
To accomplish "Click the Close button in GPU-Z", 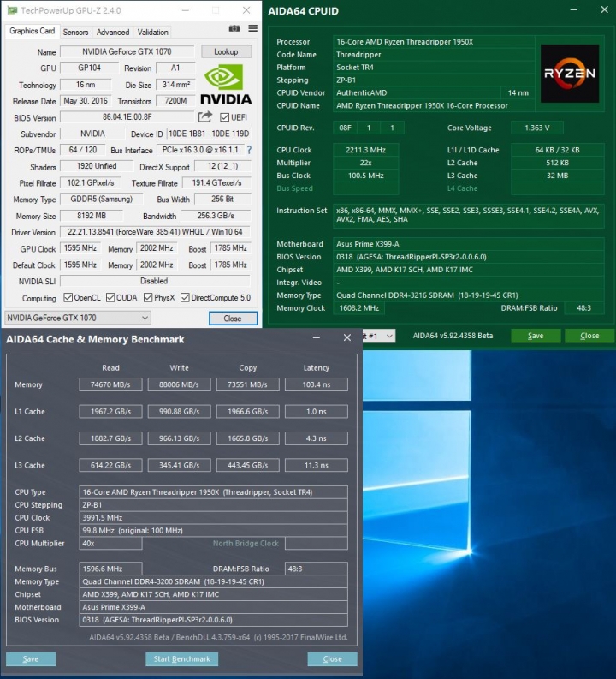I will click(233, 319).
